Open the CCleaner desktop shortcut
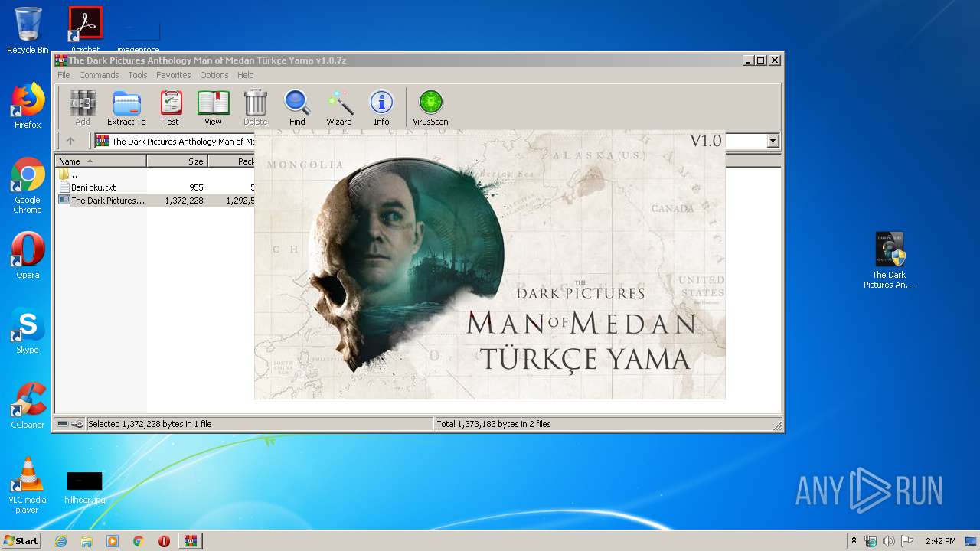Screen dimensions: 980x551 28,406
